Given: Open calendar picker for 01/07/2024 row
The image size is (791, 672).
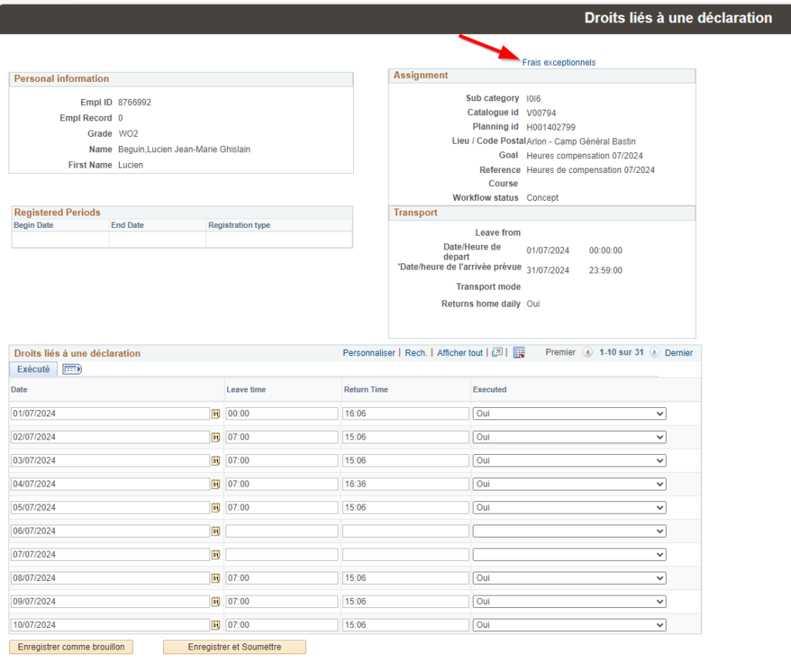Looking at the screenshot, I should tap(216, 414).
